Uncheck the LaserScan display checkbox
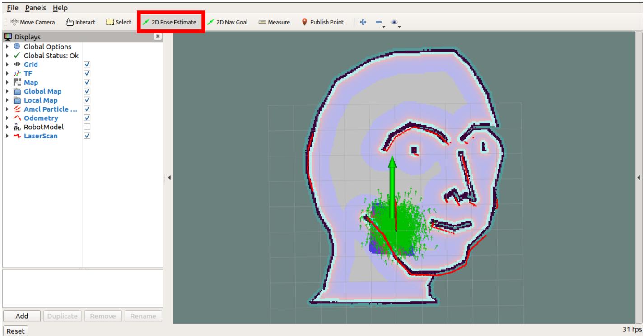This screenshot has height=336, width=644. tap(88, 136)
